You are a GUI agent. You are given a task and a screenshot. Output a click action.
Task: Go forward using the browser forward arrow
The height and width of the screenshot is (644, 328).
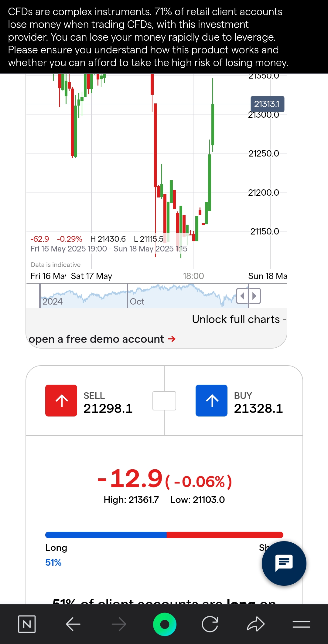click(119, 624)
